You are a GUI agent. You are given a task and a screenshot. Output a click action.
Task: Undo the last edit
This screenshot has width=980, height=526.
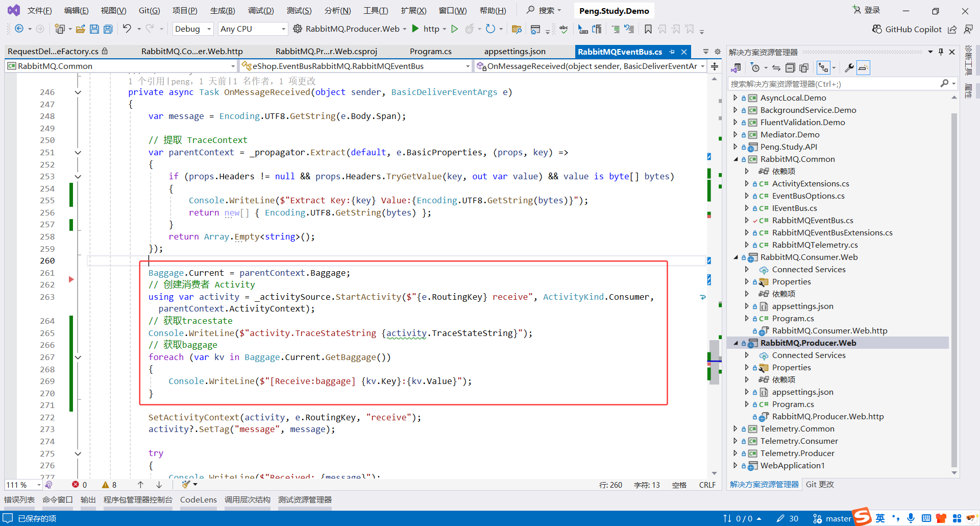127,29
